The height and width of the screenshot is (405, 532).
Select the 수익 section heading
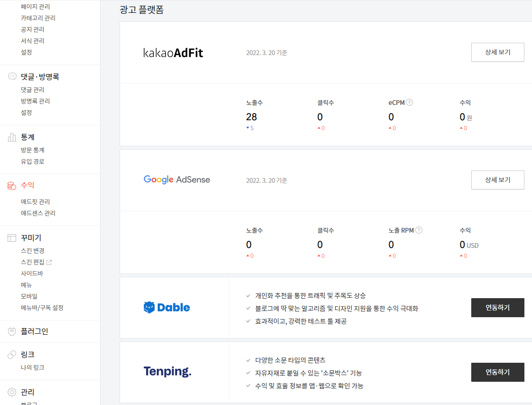(28, 185)
